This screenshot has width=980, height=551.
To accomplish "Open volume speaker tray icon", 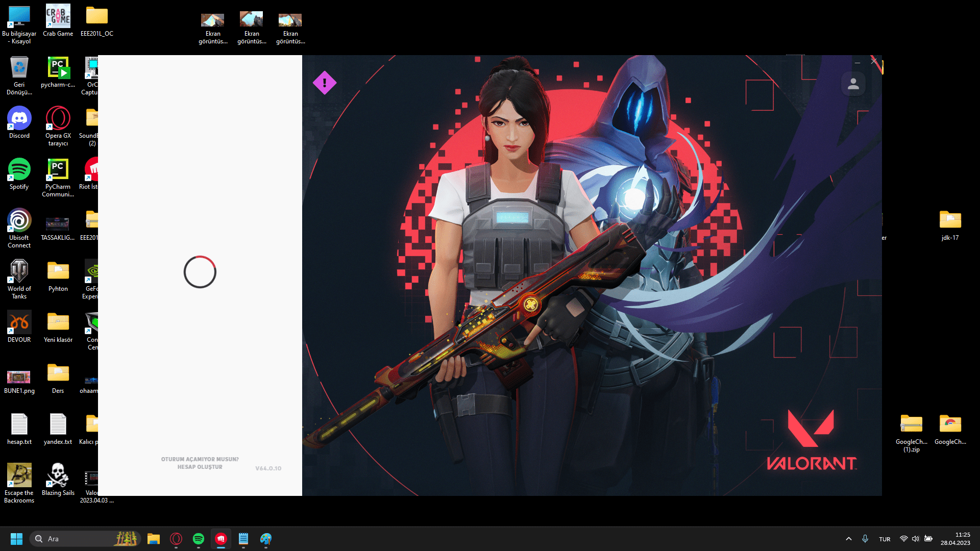I will coord(916,539).
